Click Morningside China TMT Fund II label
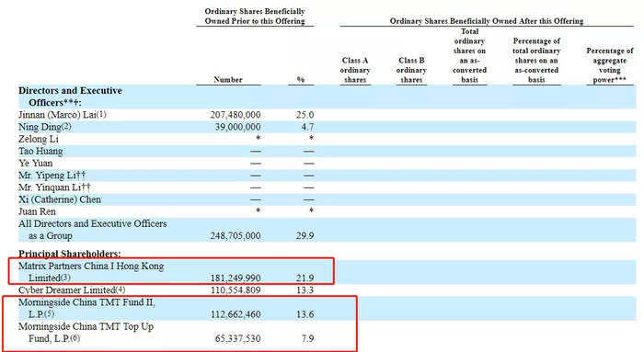The height and width of the screenshot is (352, 644). pos(86,302)
